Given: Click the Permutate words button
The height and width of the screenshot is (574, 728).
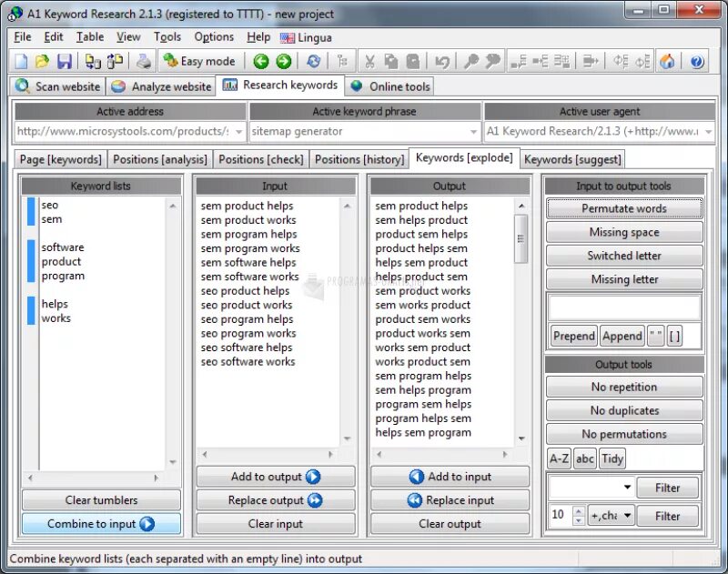Looking at the screenshot, I should (x=624, y=208).
